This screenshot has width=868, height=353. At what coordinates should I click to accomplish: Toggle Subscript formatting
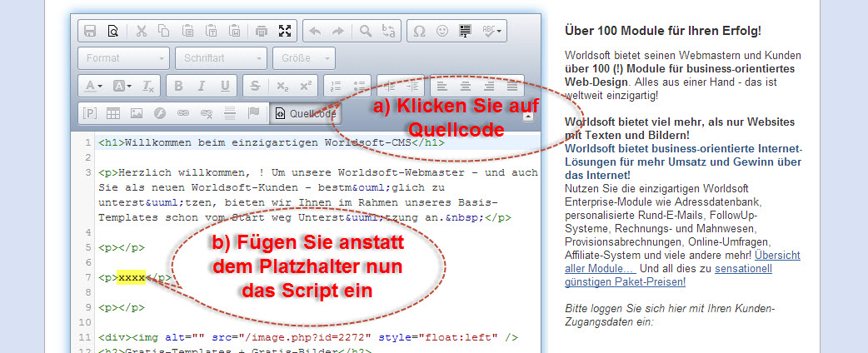click(x=282, y=86)
